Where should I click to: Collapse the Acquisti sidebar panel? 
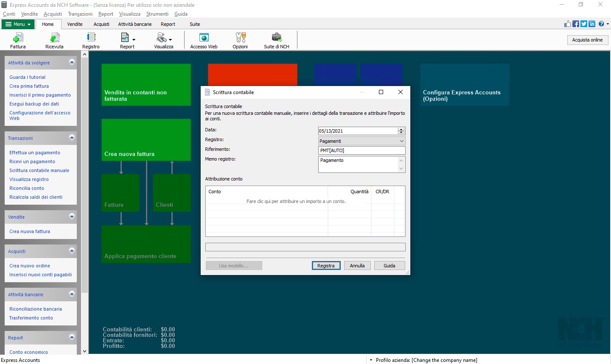click(x=72, y=251)
